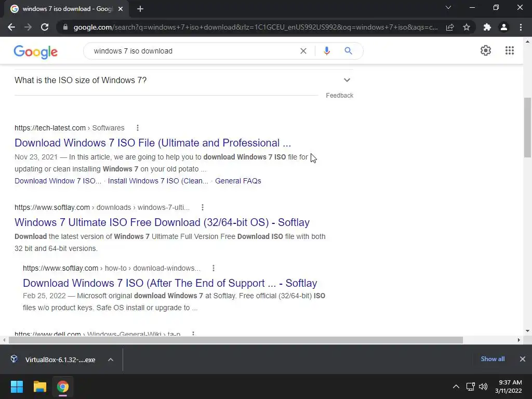Show all downloads
This screenshot has width=532, height=399.
[x=493, y=359]
